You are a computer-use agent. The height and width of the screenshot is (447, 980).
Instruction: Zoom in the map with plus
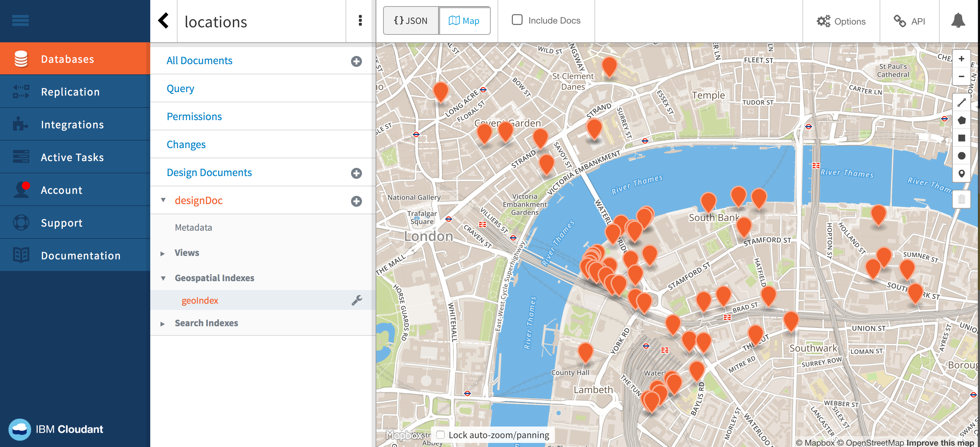click(961, 59)
